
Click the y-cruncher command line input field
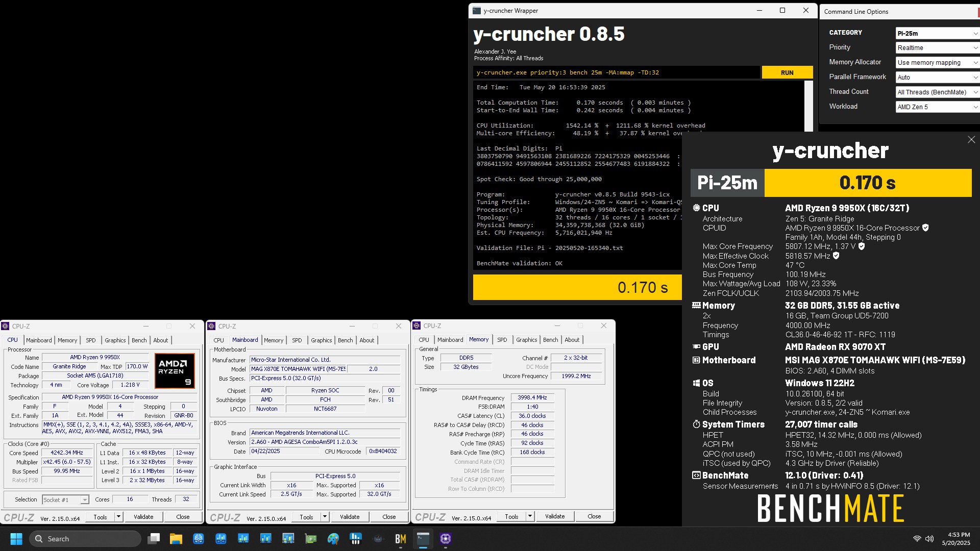point(616,72)
